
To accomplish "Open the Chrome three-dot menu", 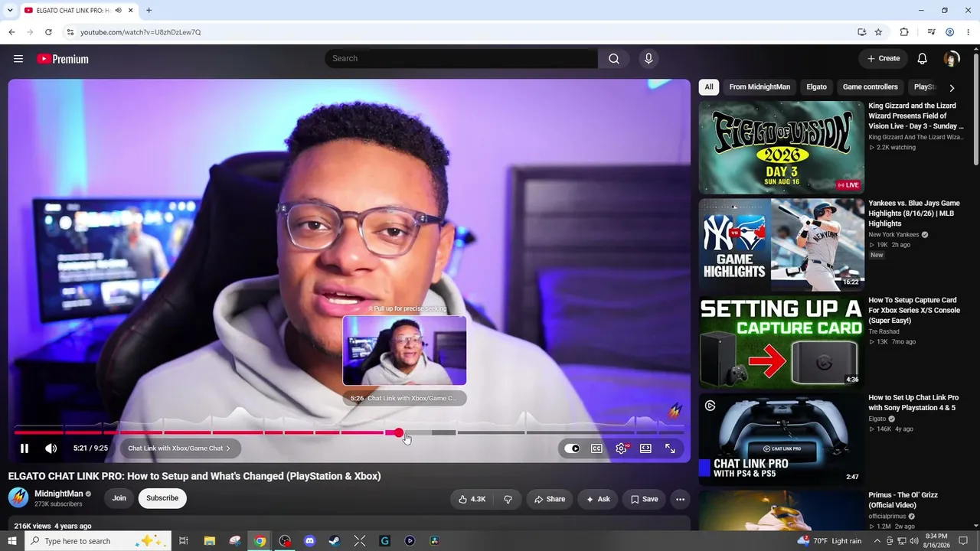I will point(968,32).
